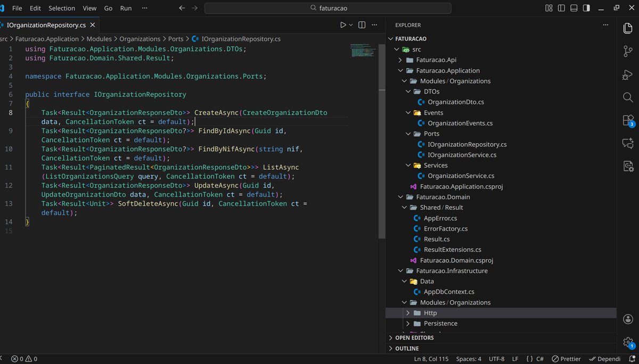The width and height of the screenshot is (639, 364).
Task: Collapse the src folder
Action: tap(396, 49)
